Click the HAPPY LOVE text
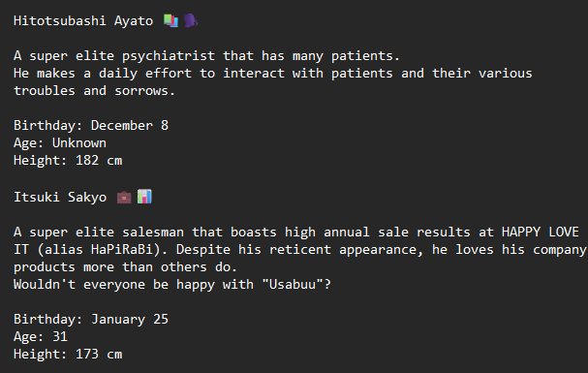This screenshot has width=588, height=373. click(541, 233)
